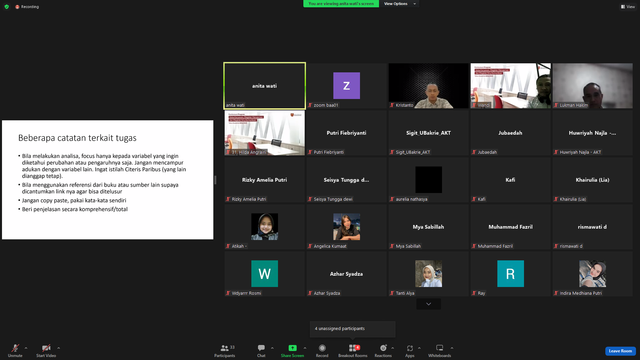
Task: Select the rismawati d tile
Action: 592,227
